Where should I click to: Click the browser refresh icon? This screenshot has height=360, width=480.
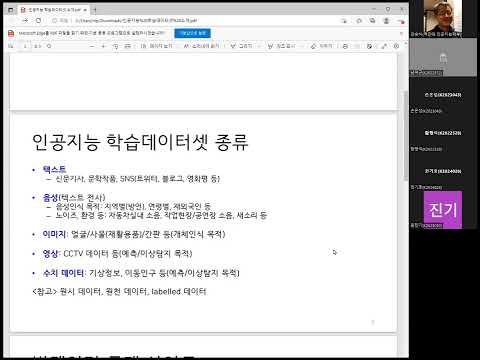tap(38, 20)
